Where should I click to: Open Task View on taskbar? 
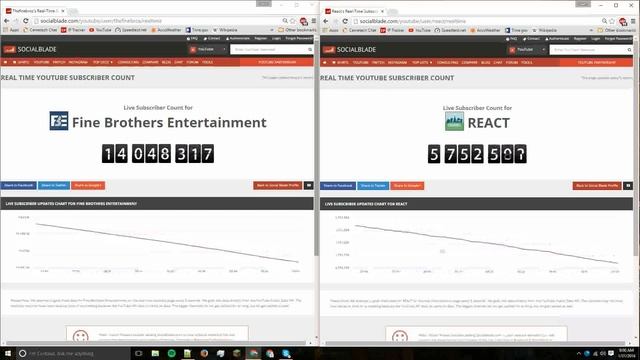click(x=138, y=353)
